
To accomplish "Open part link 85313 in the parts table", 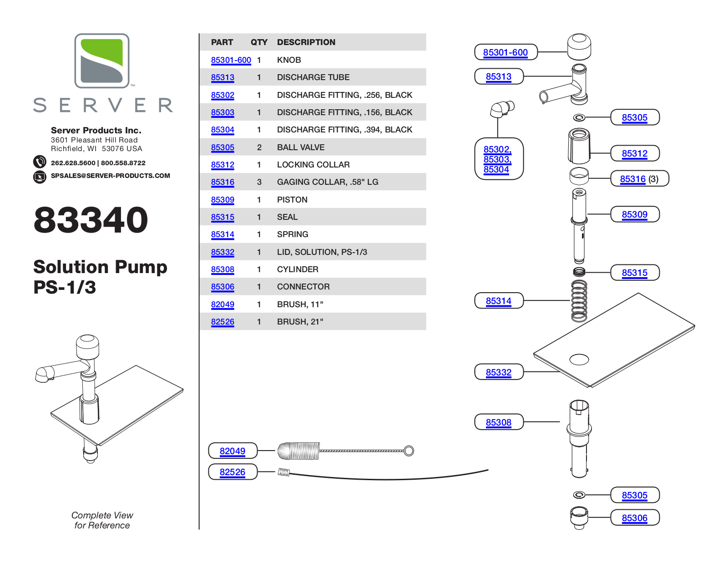I will (x=222, y=77).
